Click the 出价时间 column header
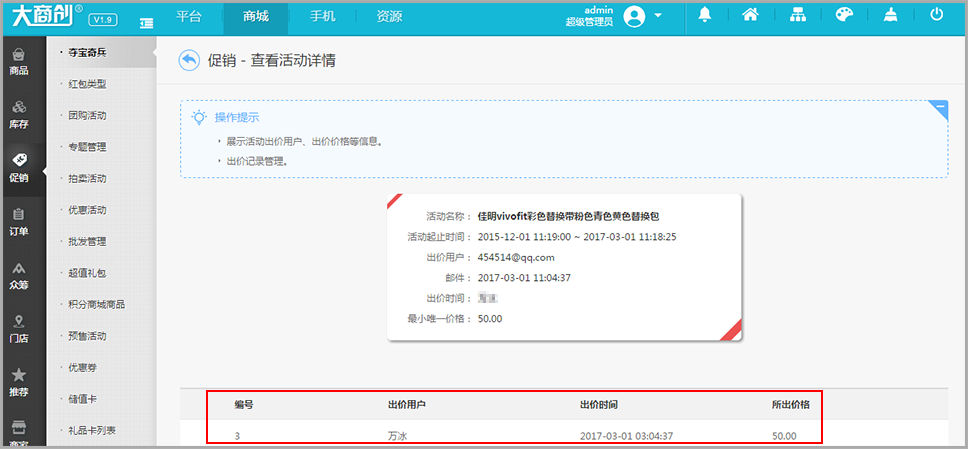 tap(599, 405)
